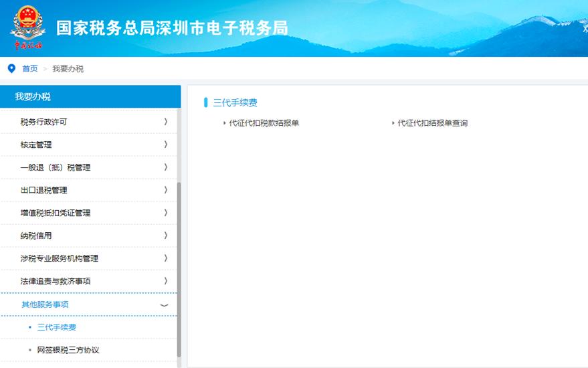
Task: Open 代征代扣结报单查询 link
Action: (432, 123)
